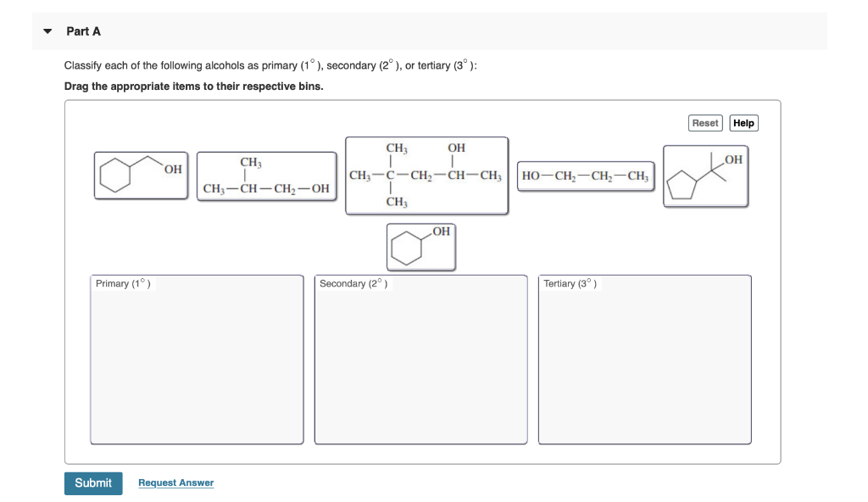
Task: Click inside the Tertiary (3°) bin
Action: coord(644,365)
